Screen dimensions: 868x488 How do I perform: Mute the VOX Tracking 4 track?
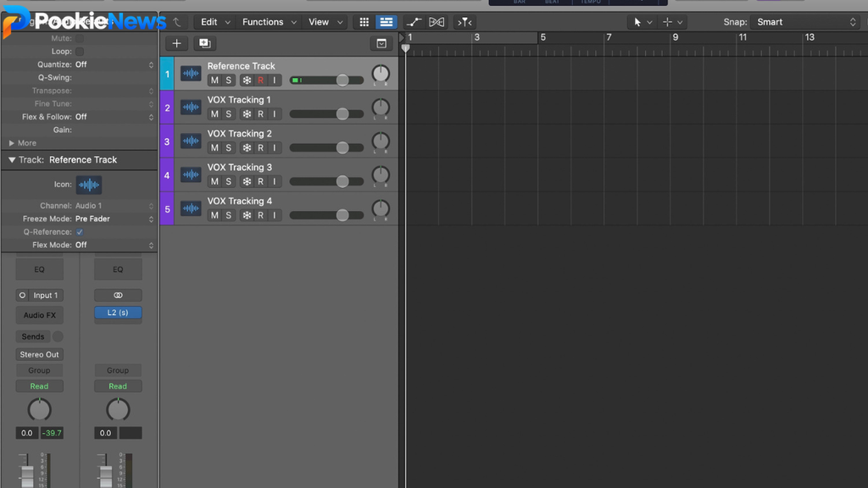pos(214,215)
